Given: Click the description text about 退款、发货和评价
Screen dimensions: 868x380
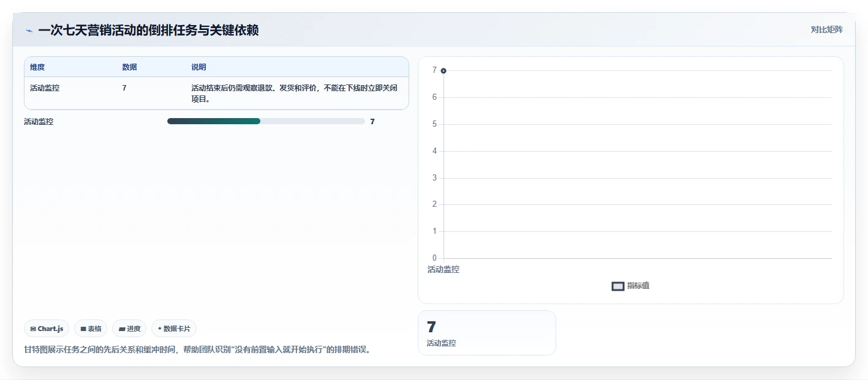Looking at the screenshot, I should (x=294, y=93).
